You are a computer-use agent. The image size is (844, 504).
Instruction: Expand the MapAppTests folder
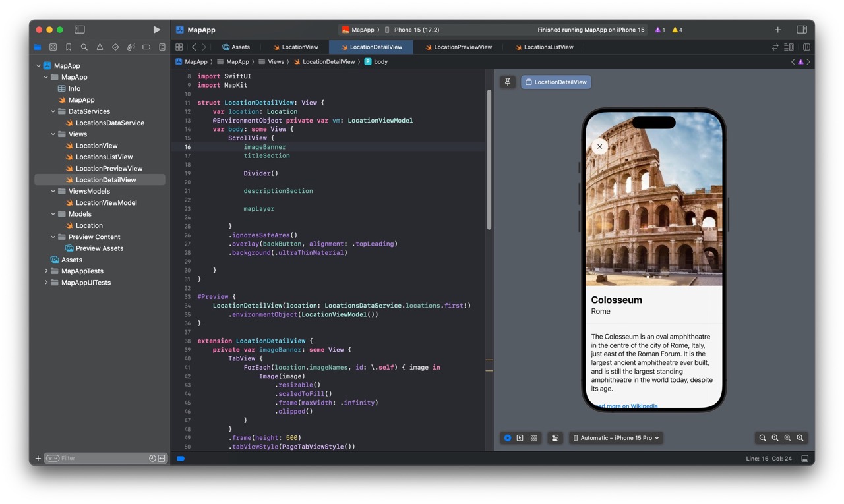(46, 271)
